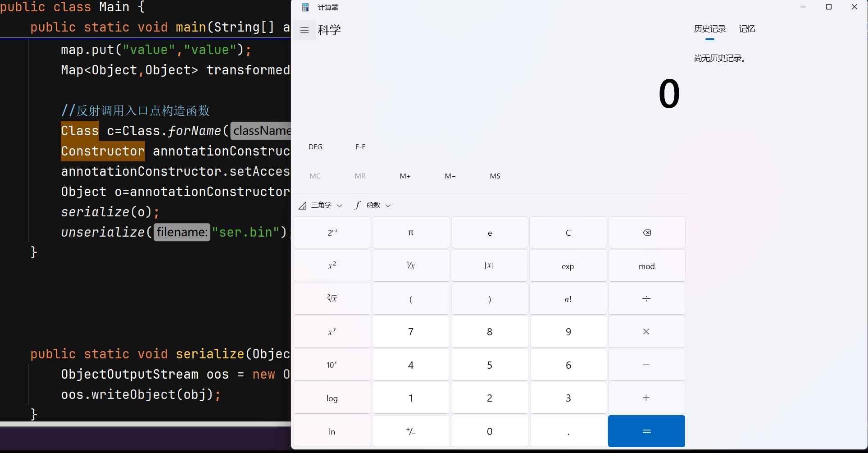
Task: Click the MR memory recall button
Action: click(360, 176)
